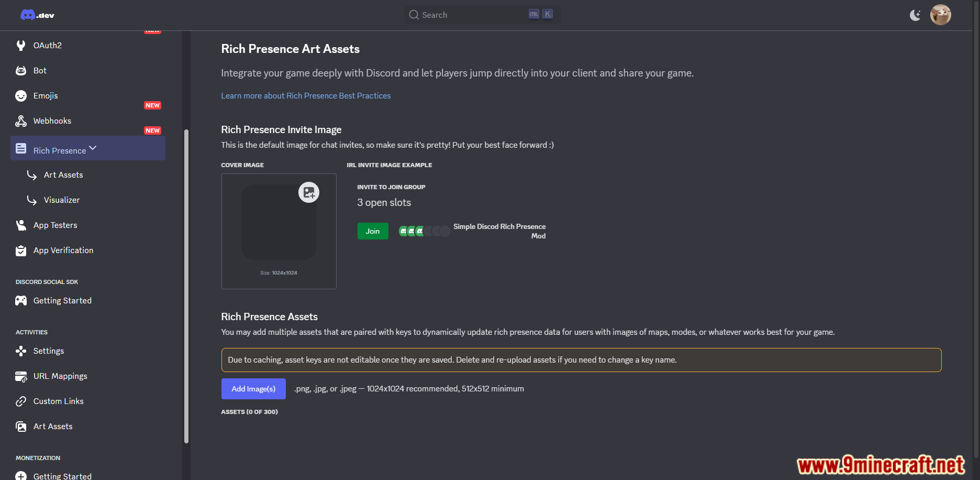
Task: Focus the Search field
Action: tap(482, 15)
